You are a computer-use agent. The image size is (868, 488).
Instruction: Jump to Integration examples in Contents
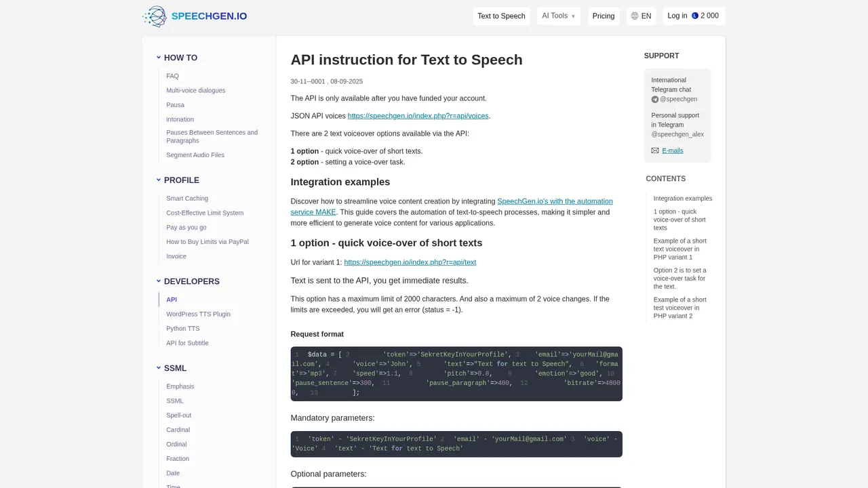(x=683, y=199)
